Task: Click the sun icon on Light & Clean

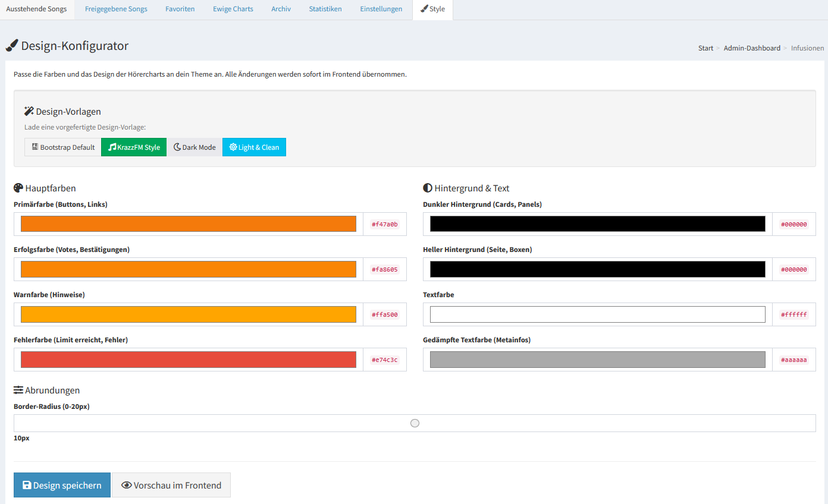Action: [233, 147]
